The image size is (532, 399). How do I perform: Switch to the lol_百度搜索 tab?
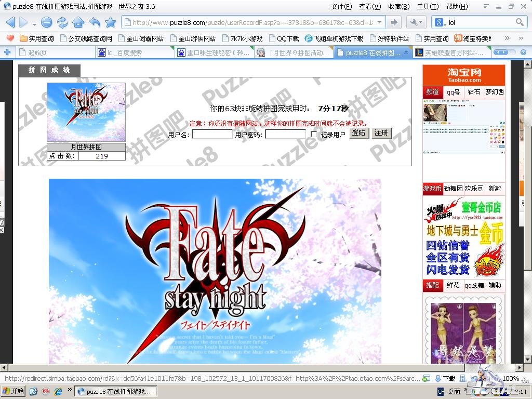[125, 52]
